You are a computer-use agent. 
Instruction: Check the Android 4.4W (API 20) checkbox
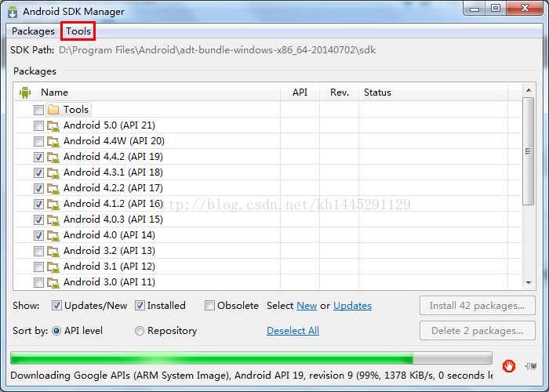pyautogui.click(x=39, y=141)
